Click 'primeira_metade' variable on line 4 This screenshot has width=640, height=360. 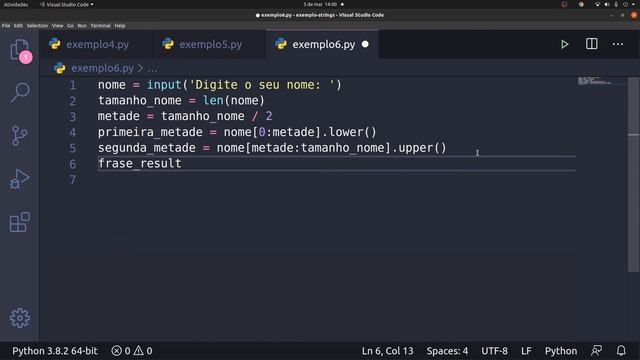(150, 132)
